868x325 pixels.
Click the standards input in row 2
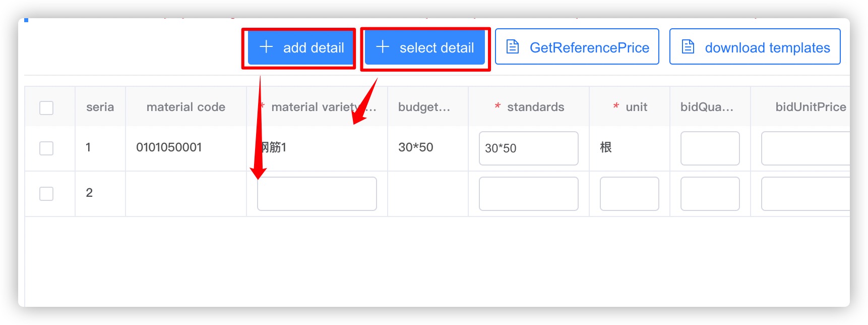click(528, 193)
